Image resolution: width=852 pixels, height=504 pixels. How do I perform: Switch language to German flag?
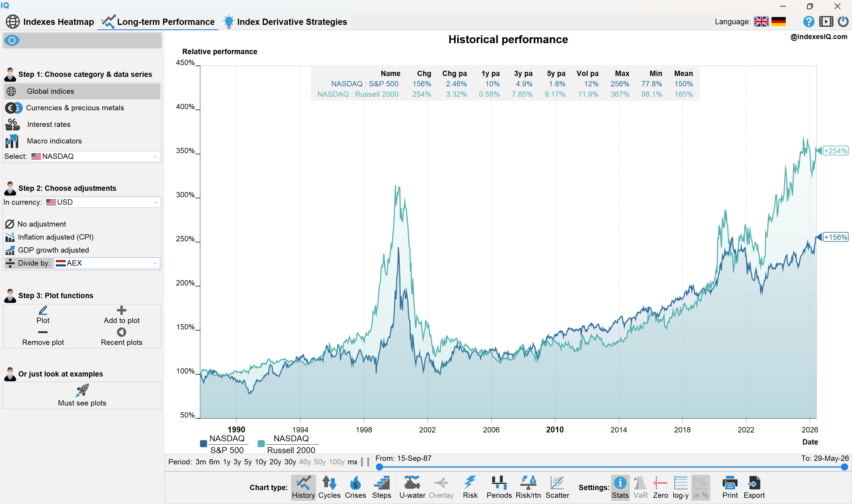[778, 22]
